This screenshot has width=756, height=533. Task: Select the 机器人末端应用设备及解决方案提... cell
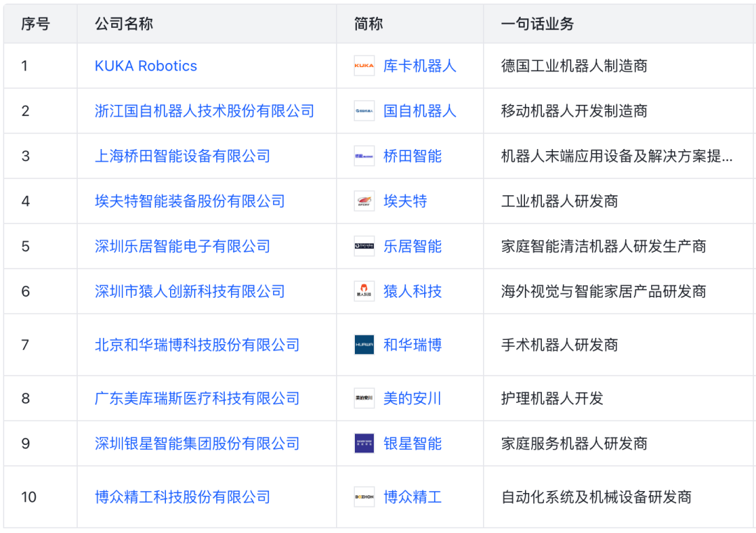pos(619,156)
